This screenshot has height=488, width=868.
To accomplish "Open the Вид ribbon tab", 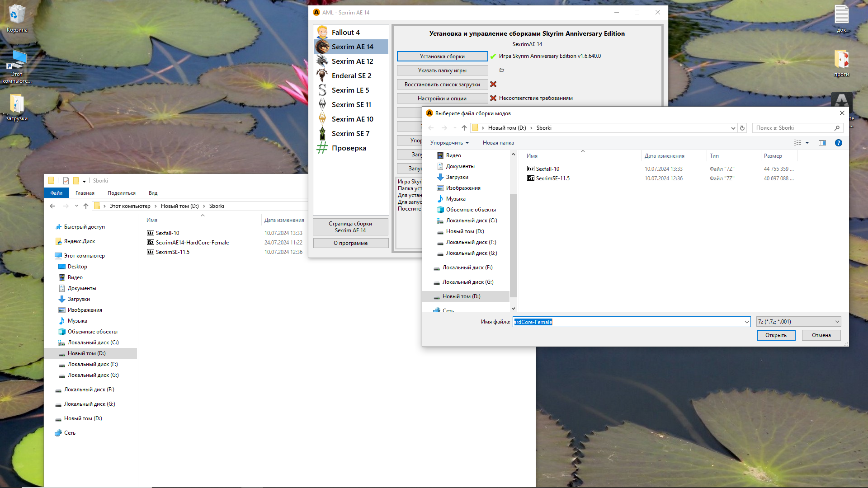I will 153,193.
